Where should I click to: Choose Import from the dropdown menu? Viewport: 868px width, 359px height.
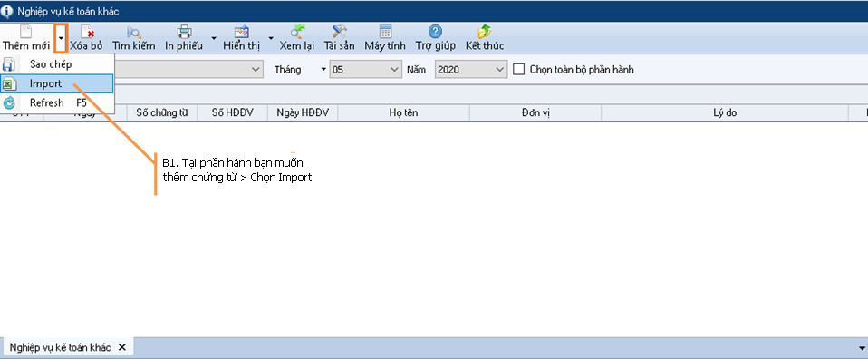[x=56, y=83]
